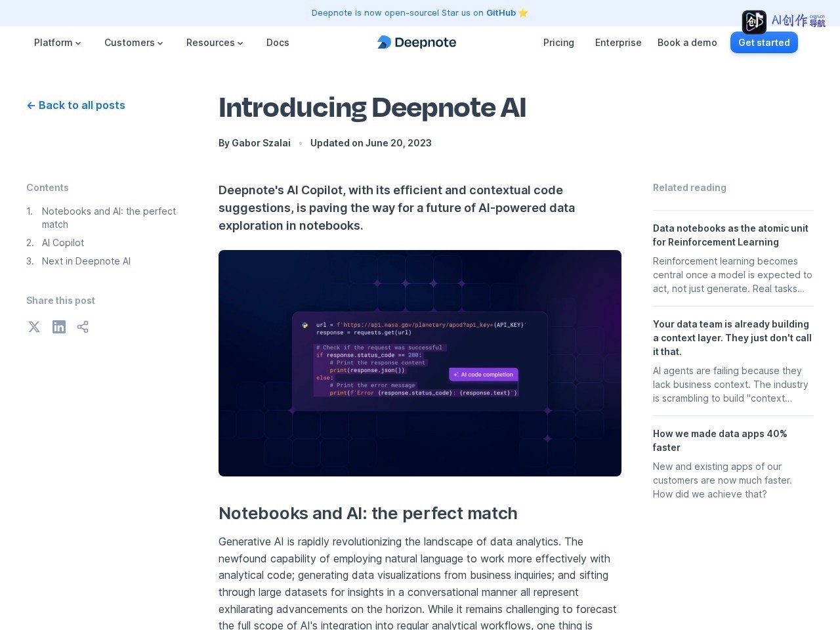Jump to Next in Deepnote AI entry
840x630 pixels.
pos(86,261)
